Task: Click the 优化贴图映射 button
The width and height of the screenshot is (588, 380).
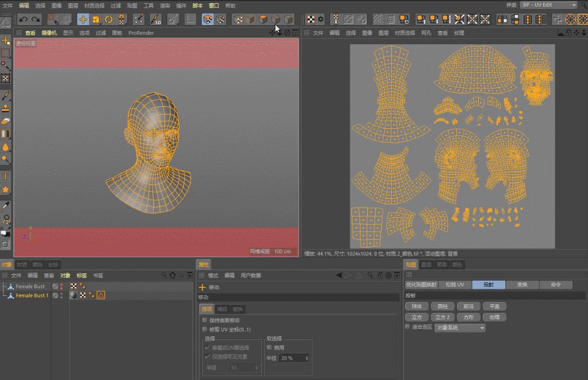Action: [422, 284]
